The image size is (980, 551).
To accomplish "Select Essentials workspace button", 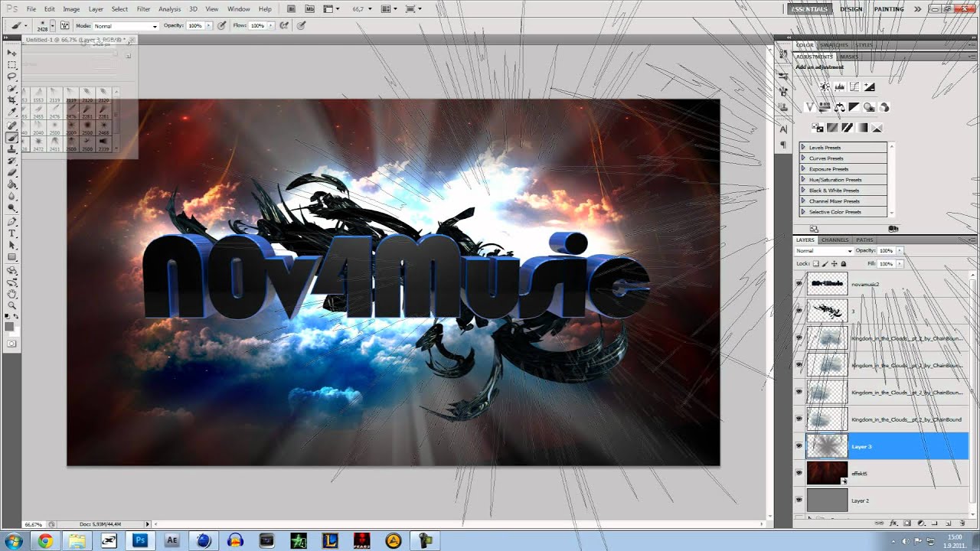I will (x=810, y=9).
